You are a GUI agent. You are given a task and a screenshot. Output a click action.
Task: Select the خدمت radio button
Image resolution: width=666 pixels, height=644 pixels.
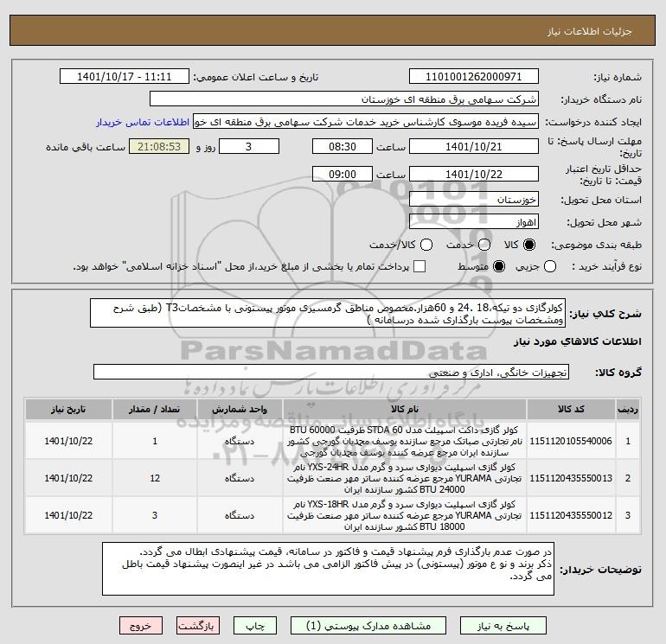pos(484,245)
